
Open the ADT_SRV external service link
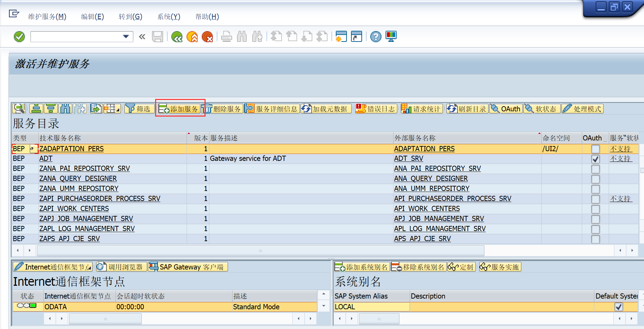(x=409, y=158)
